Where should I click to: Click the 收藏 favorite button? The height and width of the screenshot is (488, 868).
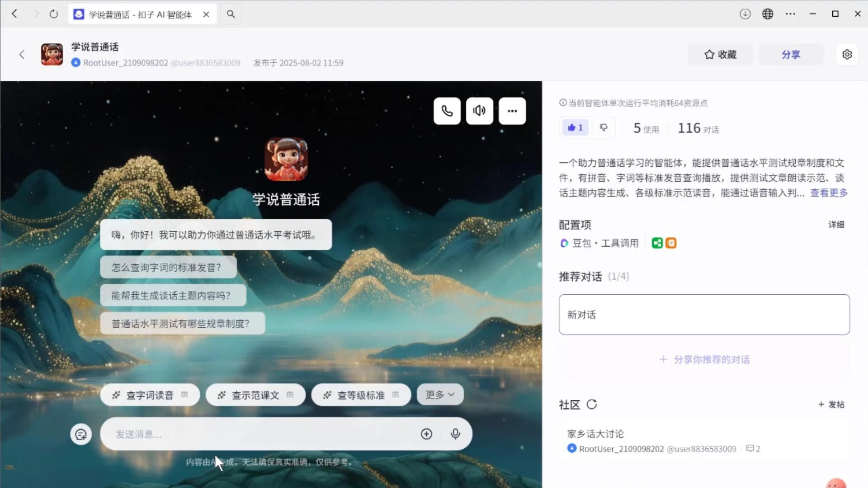pyautogui.click(x=720, y=54)
